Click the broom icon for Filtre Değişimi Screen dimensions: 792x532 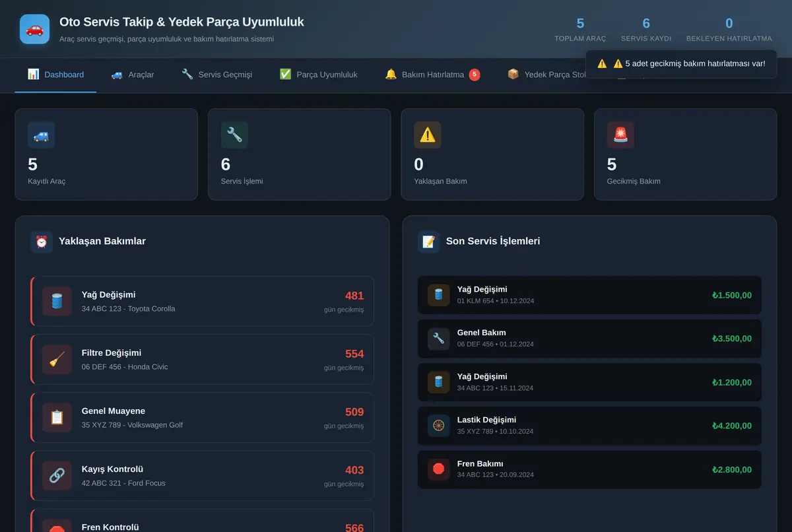pyautogui.click(x=57, y=359)
